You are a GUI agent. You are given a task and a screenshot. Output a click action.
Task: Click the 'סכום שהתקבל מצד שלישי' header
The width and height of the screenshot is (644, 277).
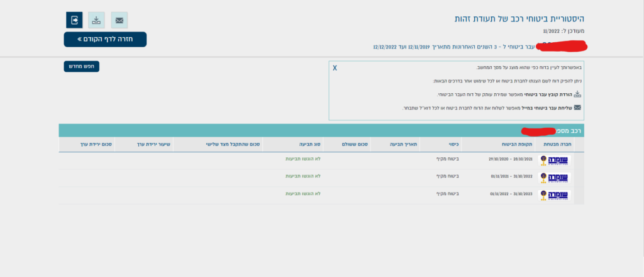tap(233, 144)
